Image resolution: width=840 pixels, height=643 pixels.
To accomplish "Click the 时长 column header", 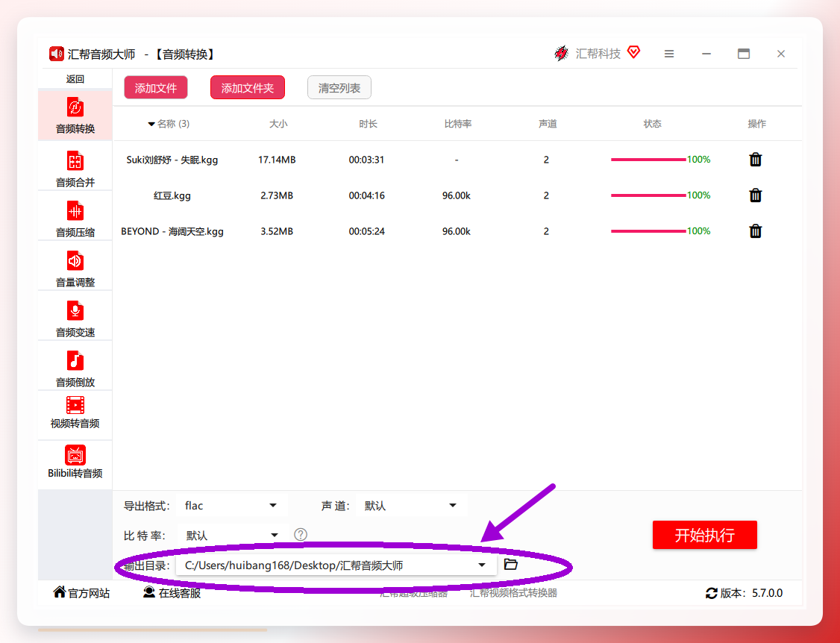I will (x=368, y=124).
